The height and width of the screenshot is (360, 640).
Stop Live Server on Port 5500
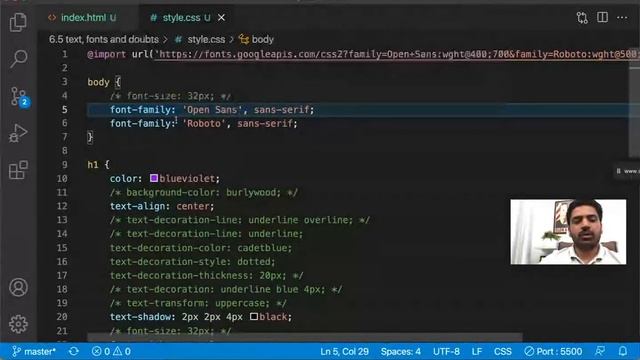(x=553, y=351)
